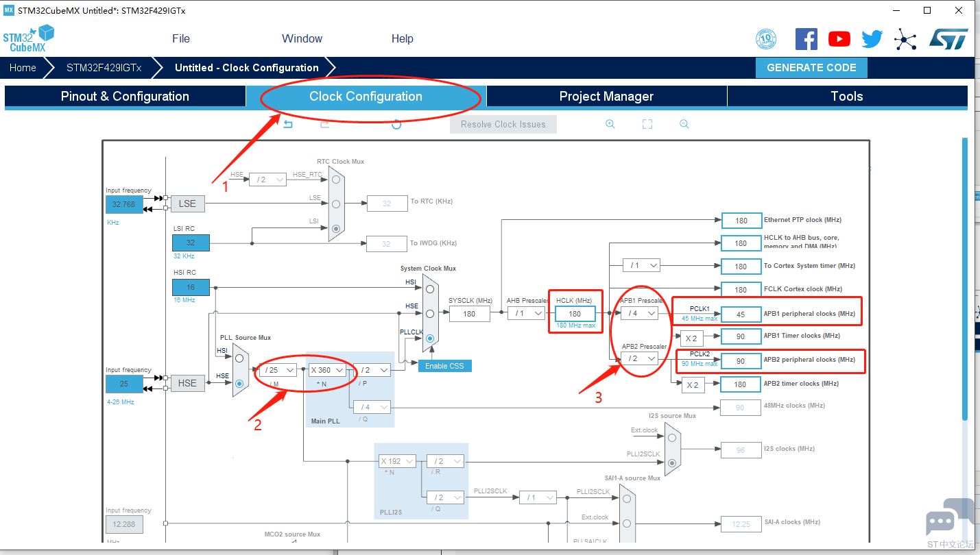
Task: Click the Untitled - Clock Configuration breadcrumb
Action: tap(247, 68)
